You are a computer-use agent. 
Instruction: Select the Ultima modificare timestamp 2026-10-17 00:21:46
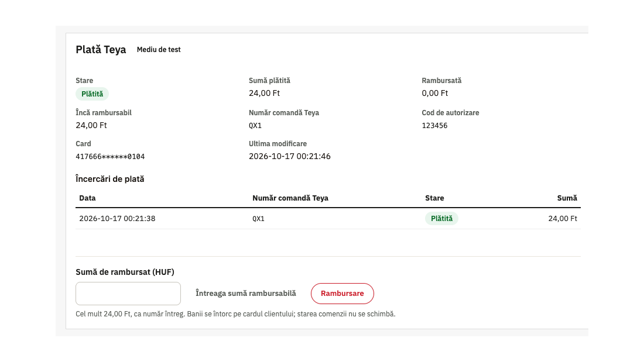290,156
